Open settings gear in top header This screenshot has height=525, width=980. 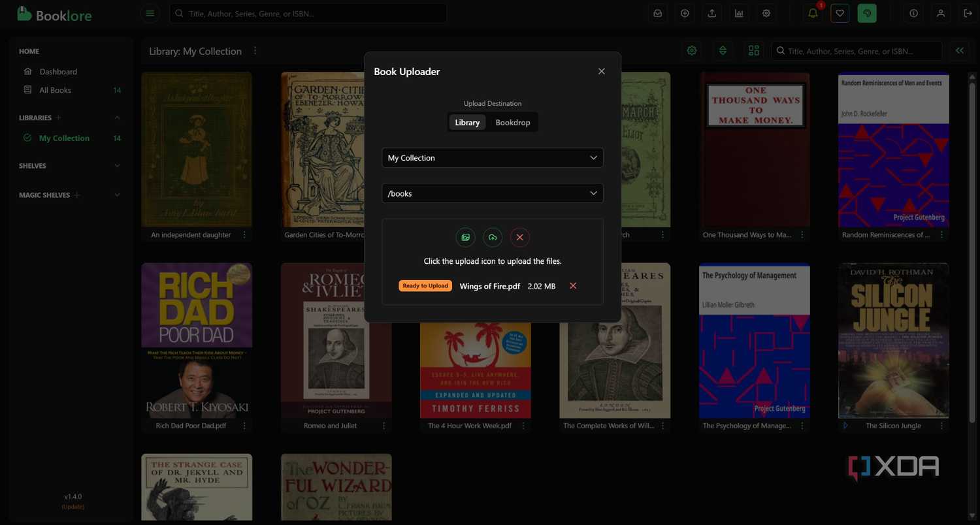click(x=766, y=13)
